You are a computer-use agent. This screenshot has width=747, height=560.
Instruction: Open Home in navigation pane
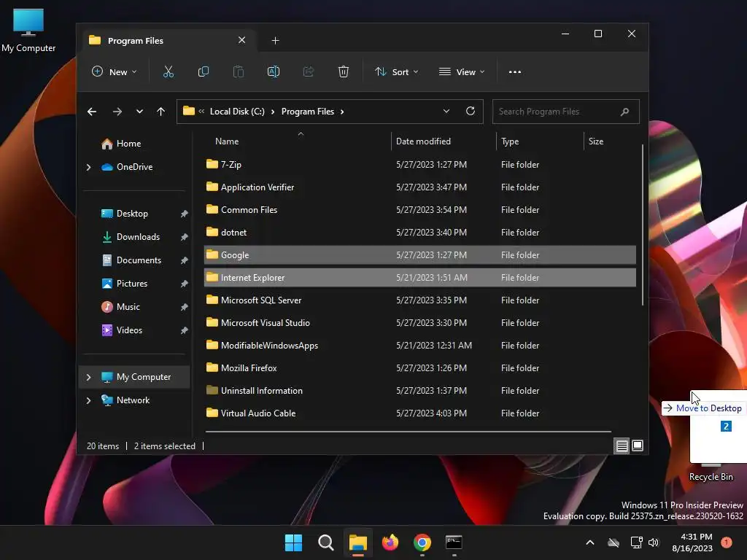[x=122, y=144]
